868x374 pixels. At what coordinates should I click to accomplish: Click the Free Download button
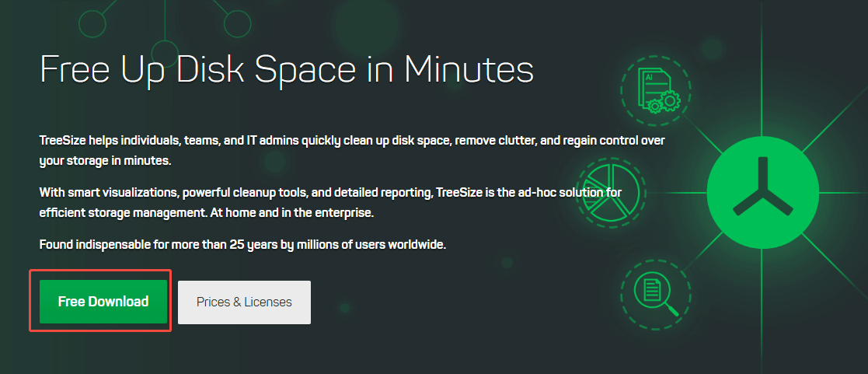[103, 302]
